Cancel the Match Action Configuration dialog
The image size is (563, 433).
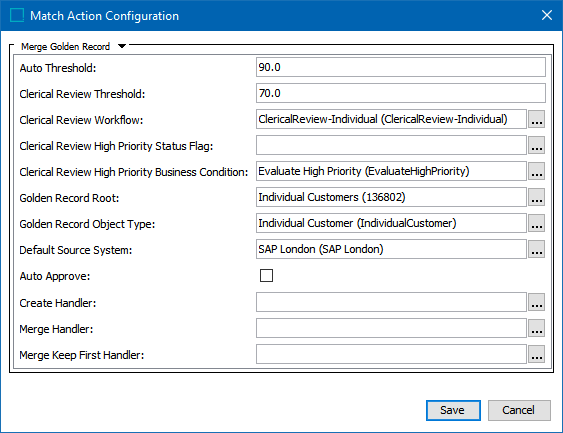coord(519,410)
